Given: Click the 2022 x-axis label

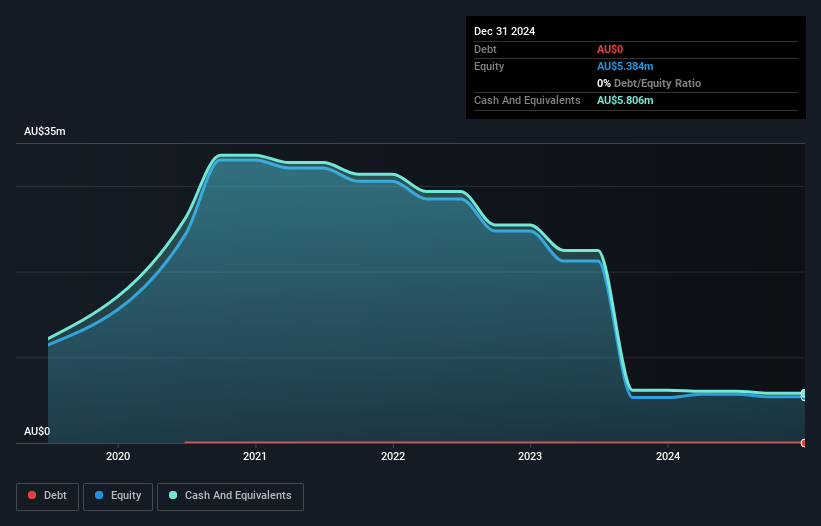Looking at the screenshot, I should pyautogui.click(x=393, y=456).
